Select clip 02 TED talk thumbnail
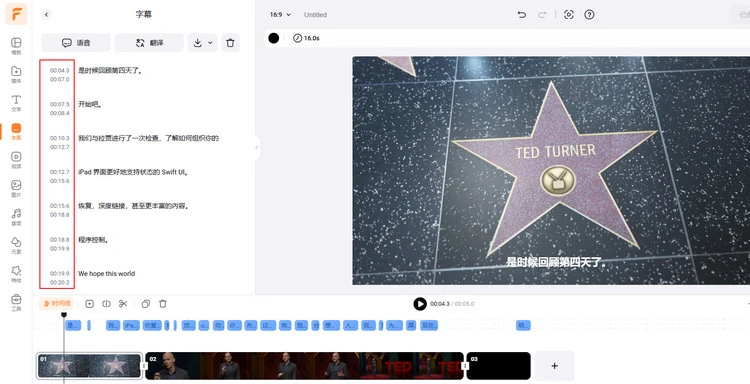Viewport: 750px width, 384px height. click(x=304, y=366)
